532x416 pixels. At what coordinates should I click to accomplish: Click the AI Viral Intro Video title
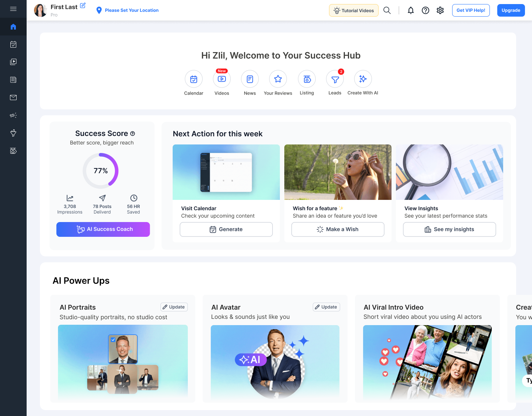[393, 307]
